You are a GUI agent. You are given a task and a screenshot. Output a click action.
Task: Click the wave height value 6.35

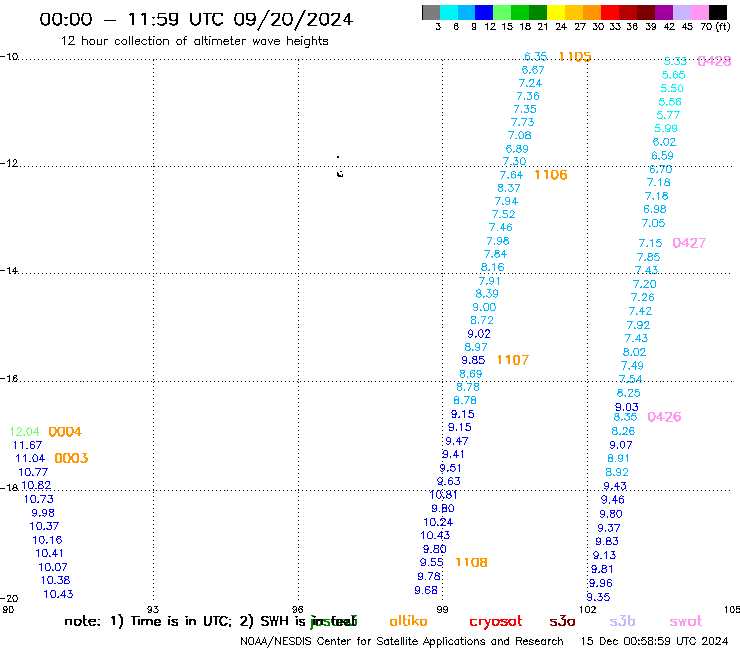point(536,57)
